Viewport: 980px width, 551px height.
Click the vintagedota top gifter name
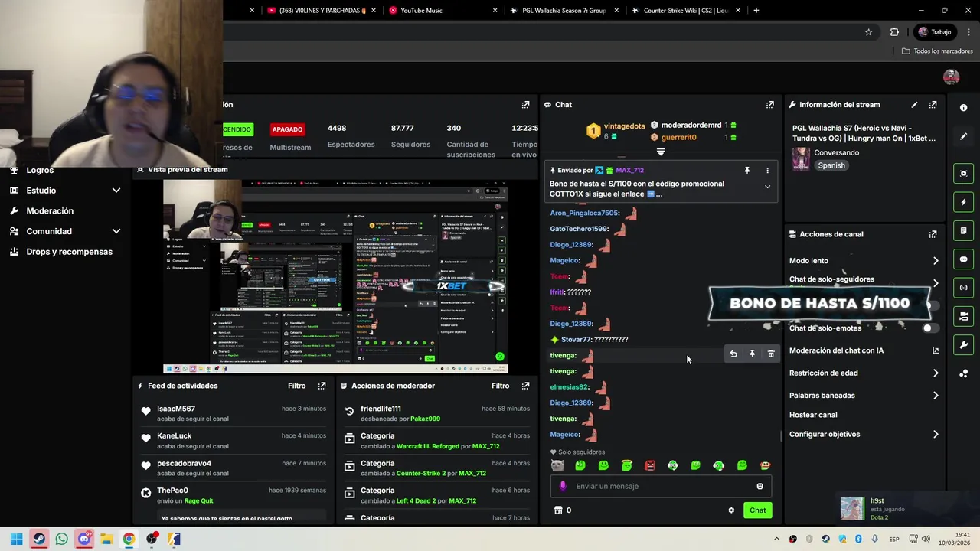point(624,126)
